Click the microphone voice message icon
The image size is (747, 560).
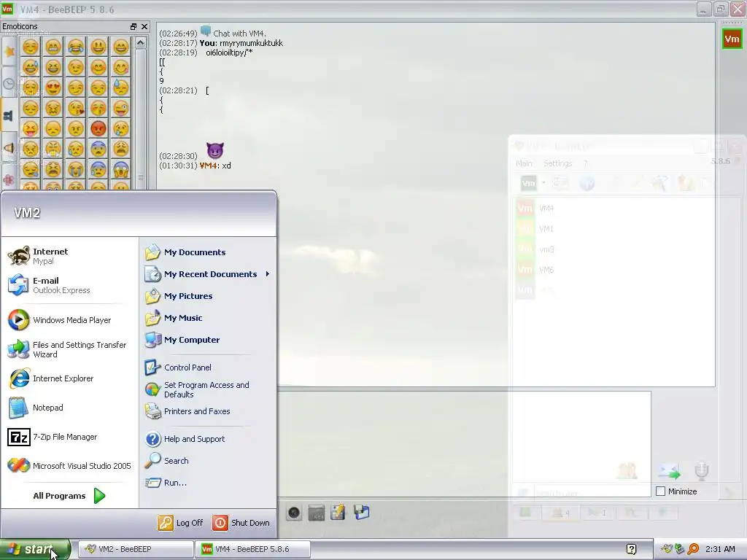(701, 470)
